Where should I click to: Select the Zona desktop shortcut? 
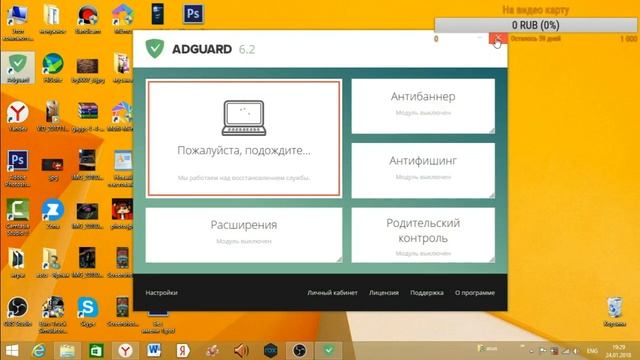[x=53, y=213]
